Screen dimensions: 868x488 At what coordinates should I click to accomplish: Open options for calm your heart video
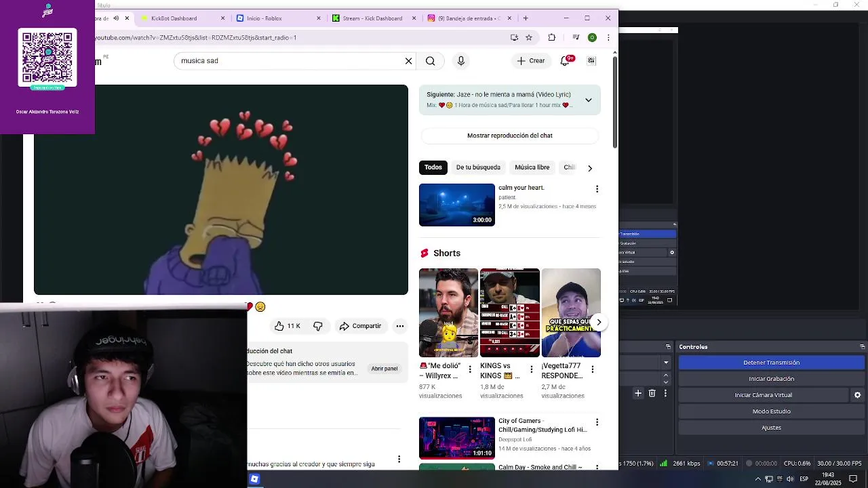(x=597, y=188)
